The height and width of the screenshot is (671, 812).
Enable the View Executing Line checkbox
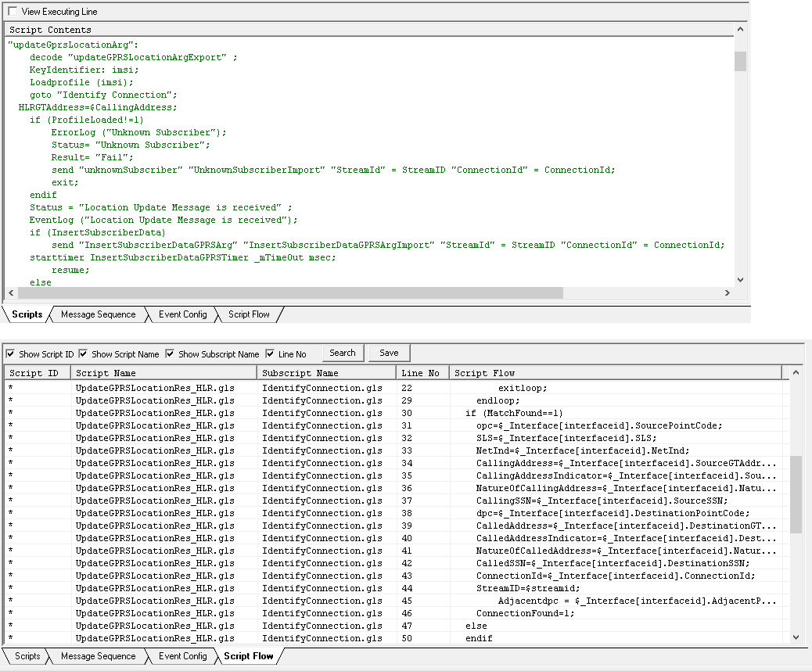[x=13, y=11]
